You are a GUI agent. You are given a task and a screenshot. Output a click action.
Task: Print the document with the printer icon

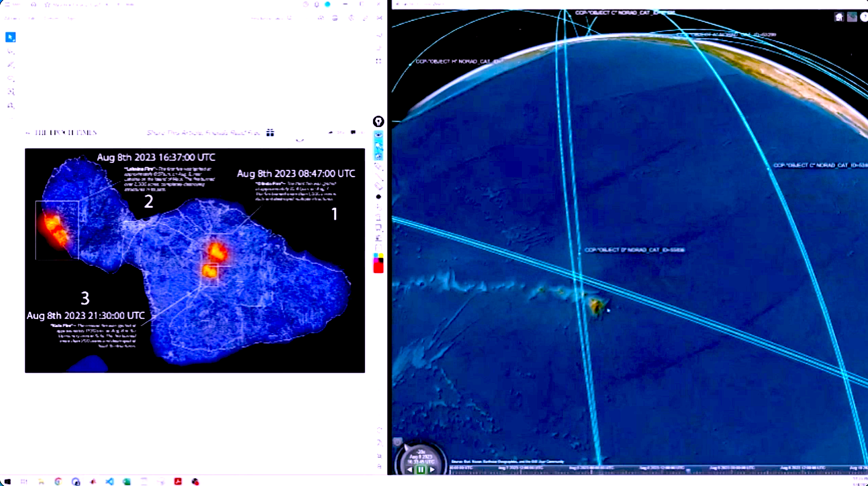click(335, 18)
